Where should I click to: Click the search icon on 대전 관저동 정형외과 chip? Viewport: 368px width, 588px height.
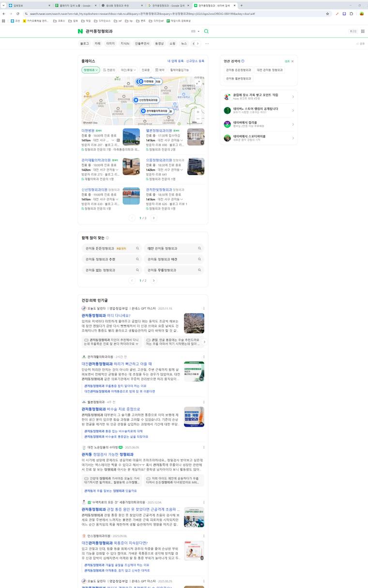coord(199,248)
